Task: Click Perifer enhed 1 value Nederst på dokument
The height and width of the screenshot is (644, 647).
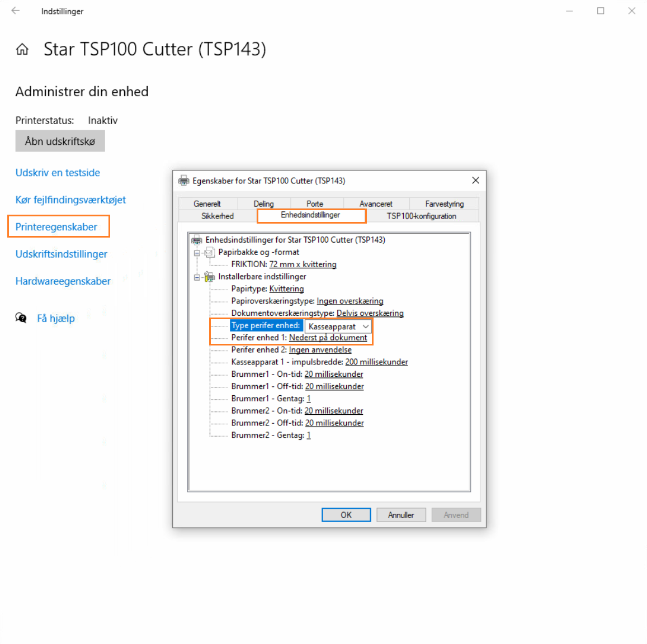Action: tap(328, 338)
